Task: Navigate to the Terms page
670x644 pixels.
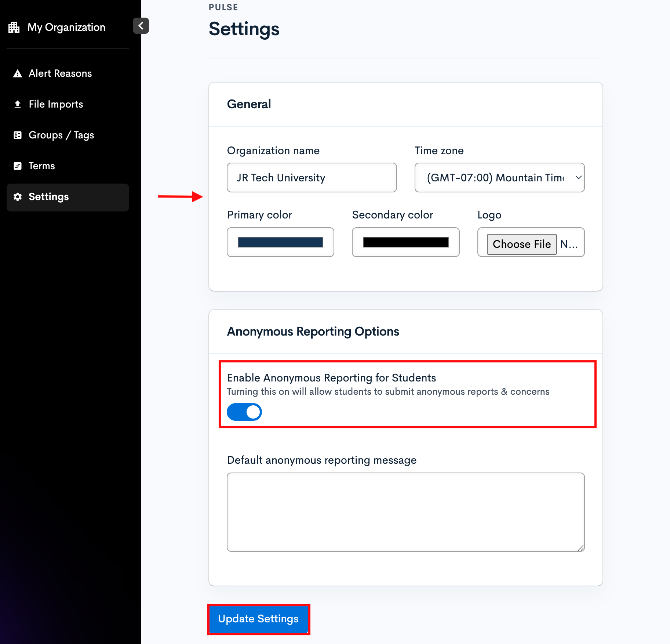Action: [68, 166]
